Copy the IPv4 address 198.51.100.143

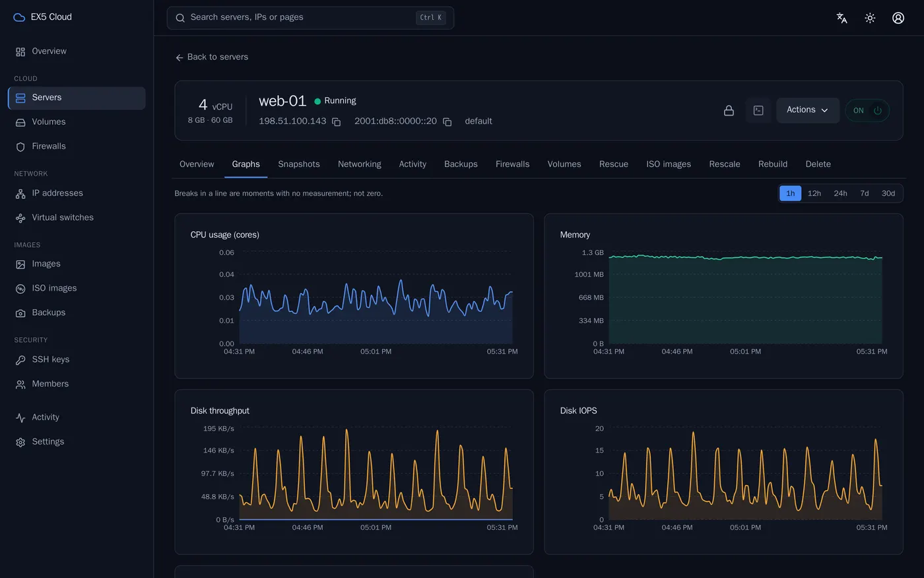[336, 122]
